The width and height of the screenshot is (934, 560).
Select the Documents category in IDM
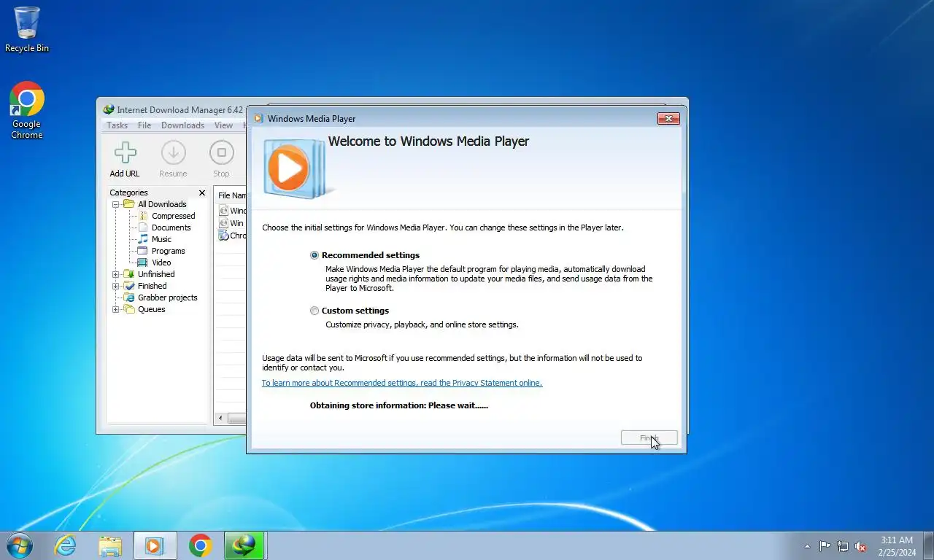[x=171, y=227]
